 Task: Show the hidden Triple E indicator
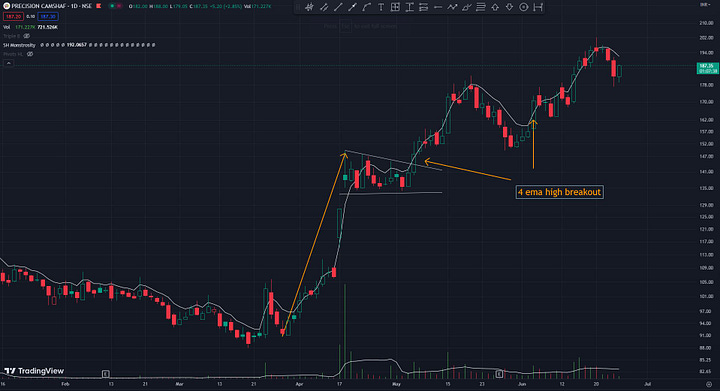pos(27,36)
